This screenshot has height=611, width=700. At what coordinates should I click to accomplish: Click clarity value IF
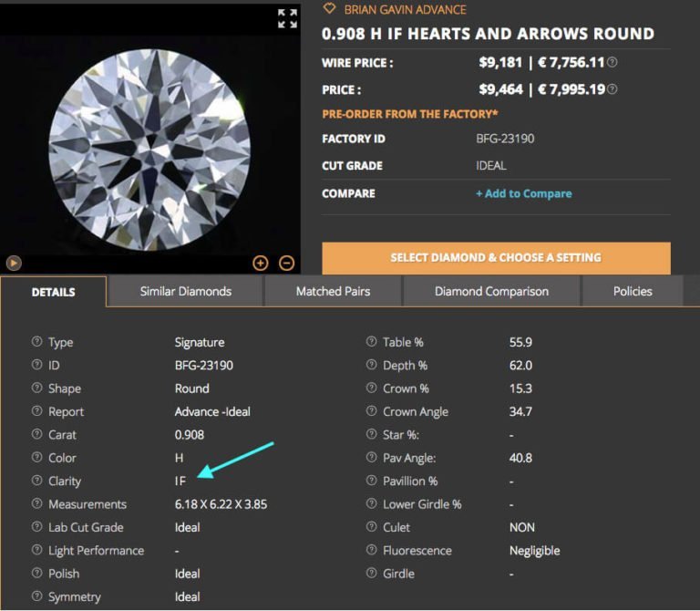180,481
